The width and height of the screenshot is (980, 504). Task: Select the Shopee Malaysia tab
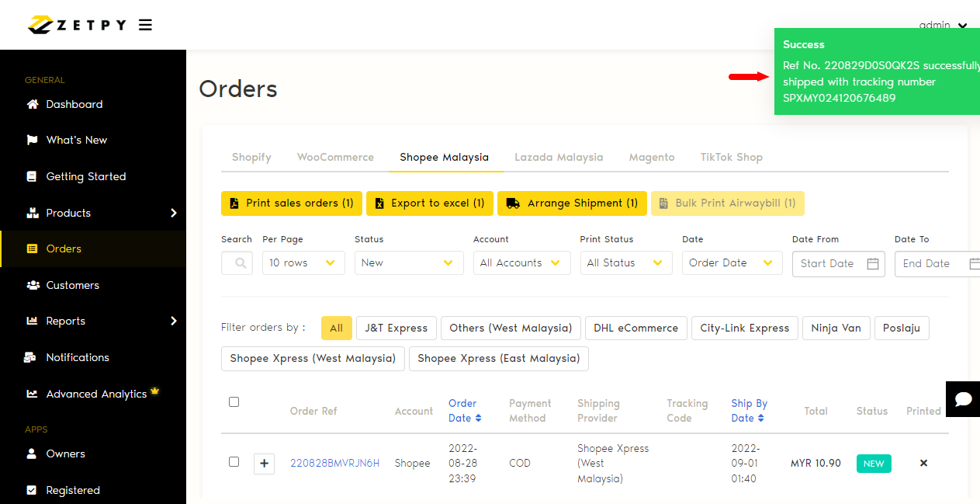click(445, 157)
